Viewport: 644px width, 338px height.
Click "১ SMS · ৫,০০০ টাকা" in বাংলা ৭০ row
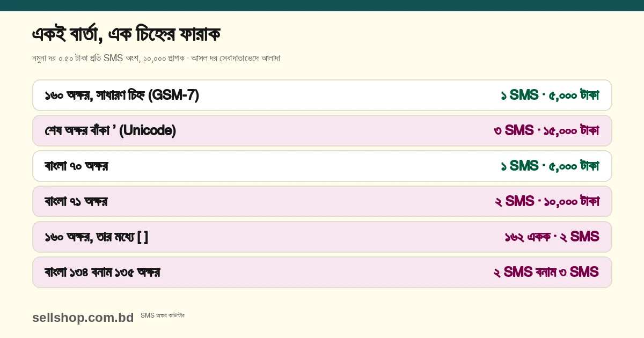point(550,166)
